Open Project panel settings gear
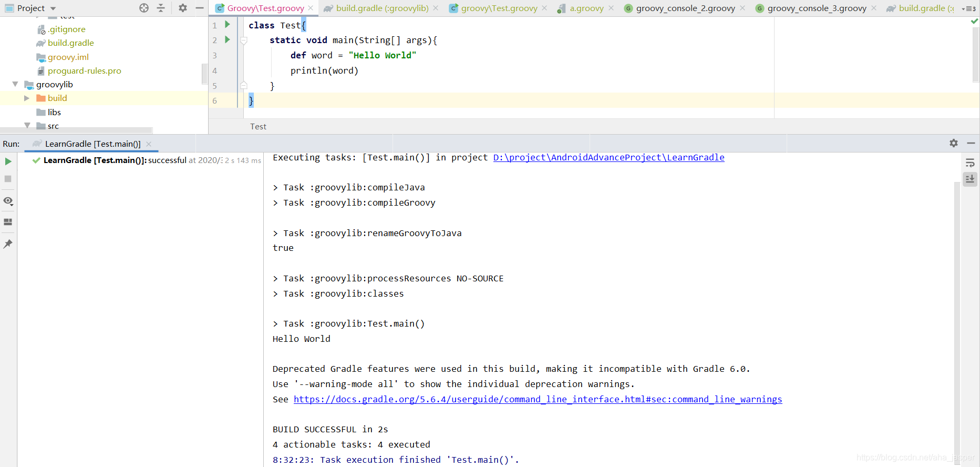The width and height of the screenshot is (980, 467). coord(182,8)
